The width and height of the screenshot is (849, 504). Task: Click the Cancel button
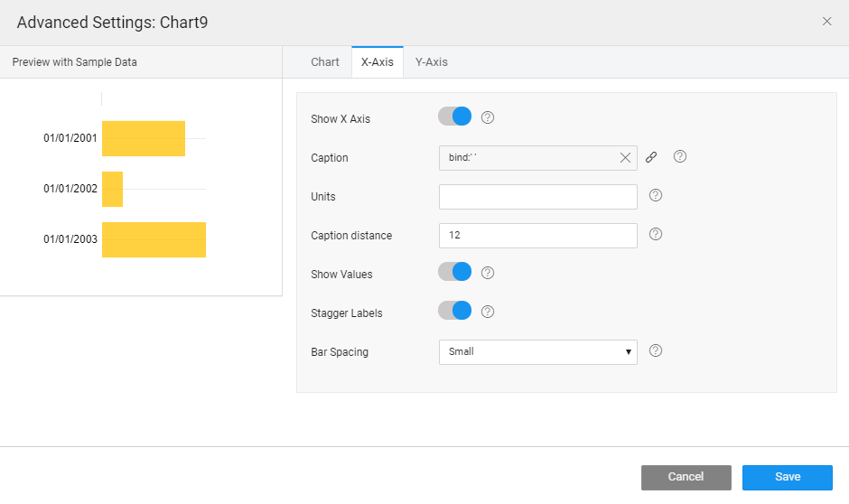[x=686, y=477]
